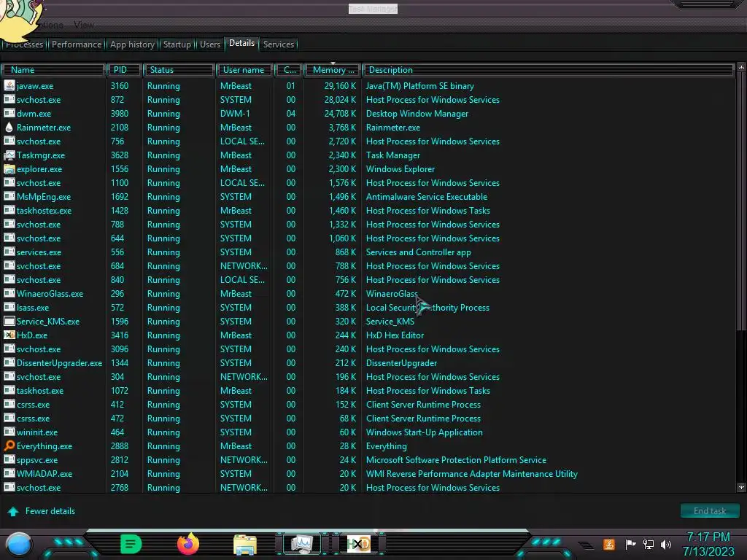Sort by the PID column header
Image resolution: width=747 pixels, height=560 pixels.
pyautogui.click(x=124, y=70)
